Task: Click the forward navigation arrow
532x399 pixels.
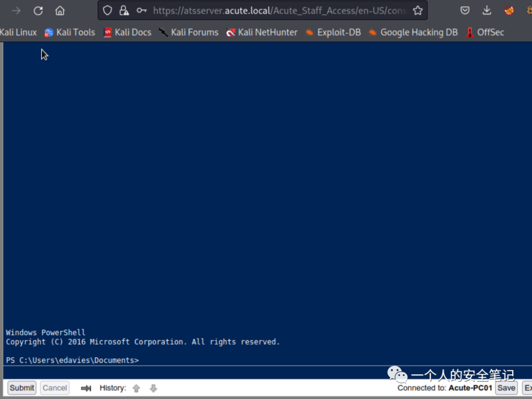Action: (16, 11)
